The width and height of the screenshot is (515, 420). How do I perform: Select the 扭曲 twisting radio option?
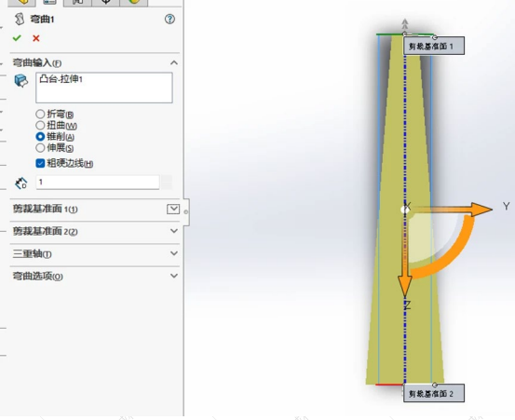point(40,125)
